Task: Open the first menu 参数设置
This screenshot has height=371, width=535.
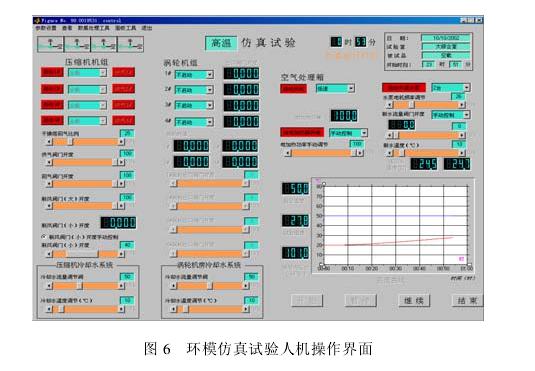Action: 46,28
